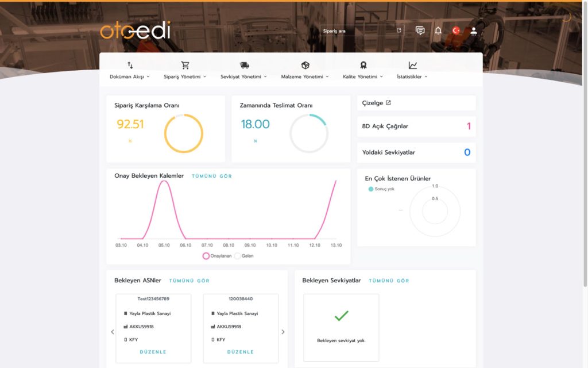Click the Sipariş ara search field
588x368 pixels.
point(362,31)
